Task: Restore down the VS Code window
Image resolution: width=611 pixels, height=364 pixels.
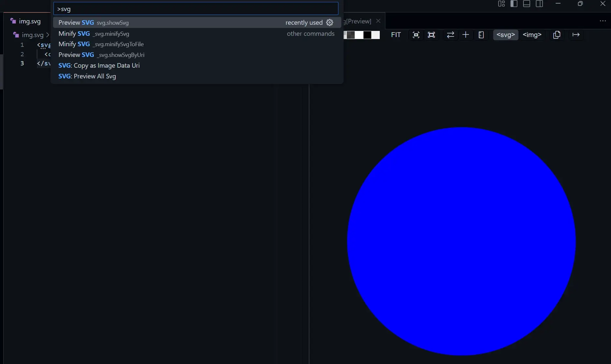Action: [x=580, y=4]
